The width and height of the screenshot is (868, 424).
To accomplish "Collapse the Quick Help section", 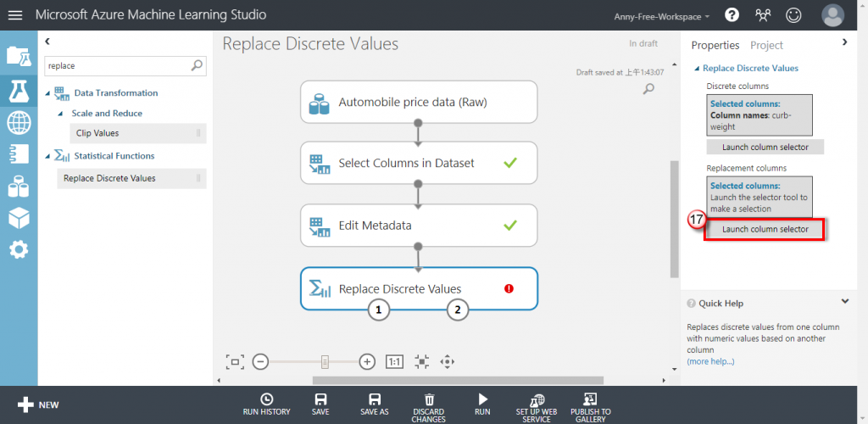I will (x=845, y=302).
